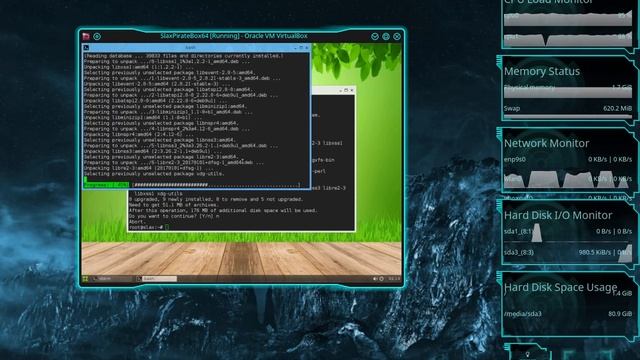Minimize the front bash terminal window
This screenshot has width=640, height=360.
296,48
